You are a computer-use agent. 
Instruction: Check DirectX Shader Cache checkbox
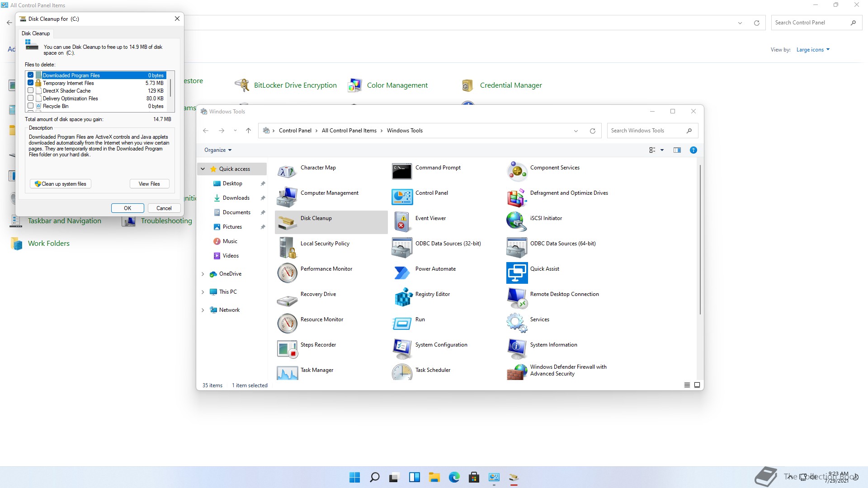point(31,90)
